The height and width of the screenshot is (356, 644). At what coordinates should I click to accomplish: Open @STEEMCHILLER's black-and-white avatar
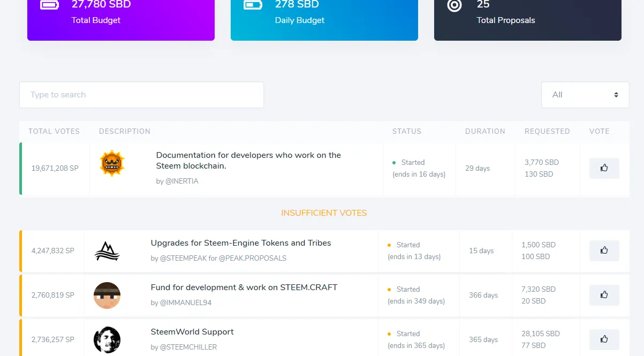coord(107,340)
